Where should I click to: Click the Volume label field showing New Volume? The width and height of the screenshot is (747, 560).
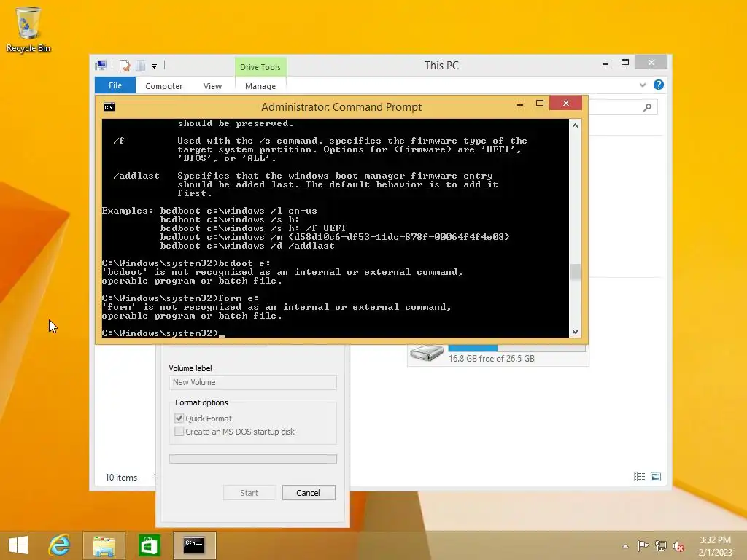click(252, 382)
